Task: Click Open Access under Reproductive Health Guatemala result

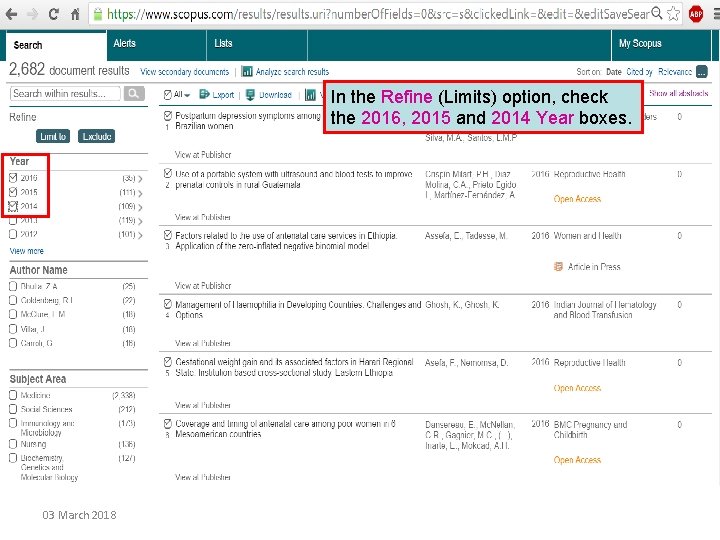Action: [x=577, y=199]
